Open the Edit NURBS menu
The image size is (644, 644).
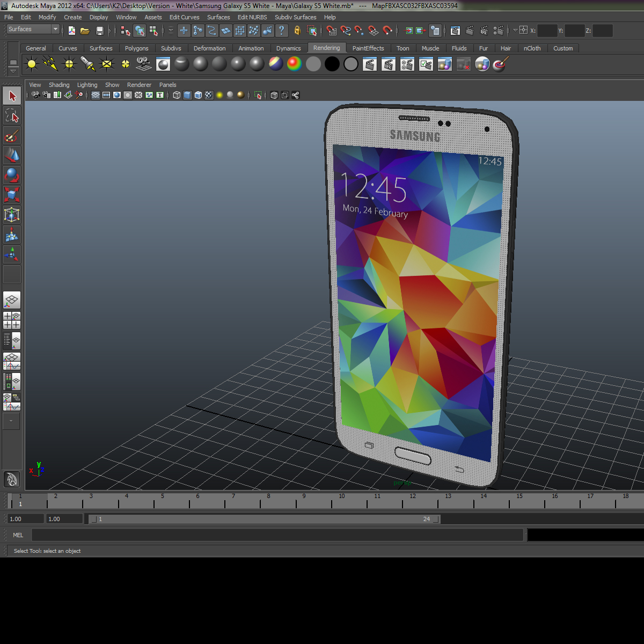[x=252, y=17]
